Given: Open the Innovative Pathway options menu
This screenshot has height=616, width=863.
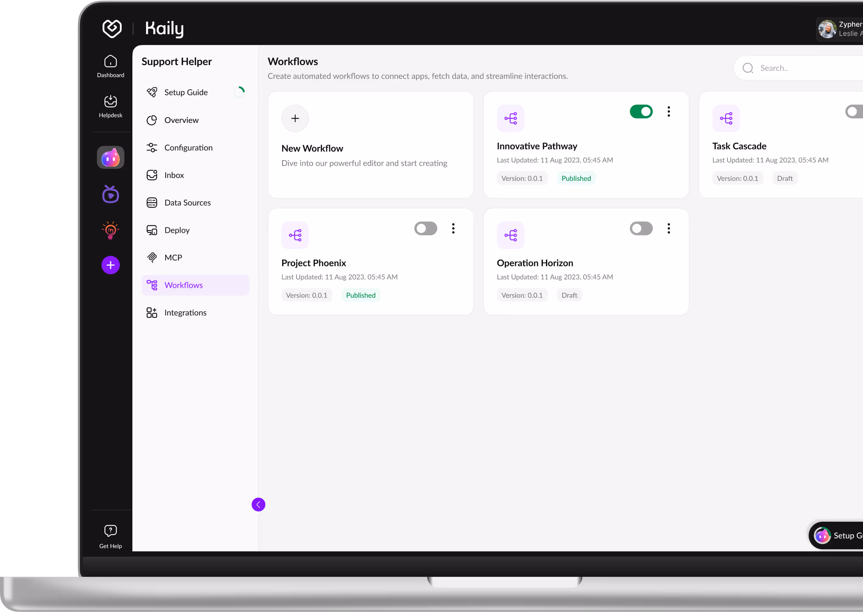Looking at the screenshot, I should click(x=668, y=111).
